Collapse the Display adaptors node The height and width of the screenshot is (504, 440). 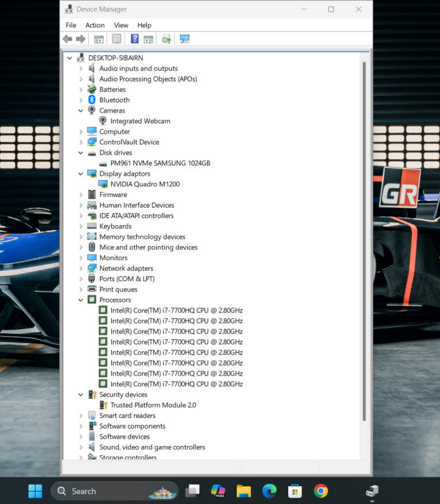(x=81, y=174)
